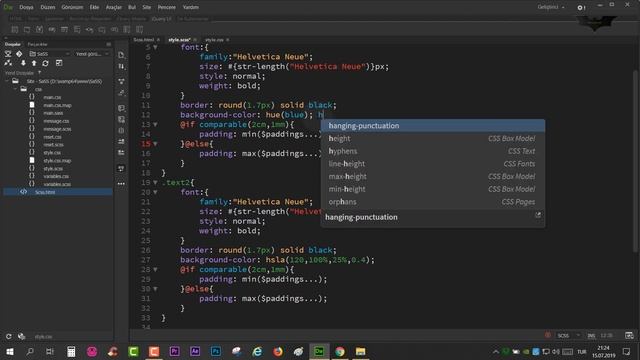Image resolution: width=640 pixels, height=360 pixels.
Task: Switch to the Parçacıklar panel tab
Action: point(37,44)
